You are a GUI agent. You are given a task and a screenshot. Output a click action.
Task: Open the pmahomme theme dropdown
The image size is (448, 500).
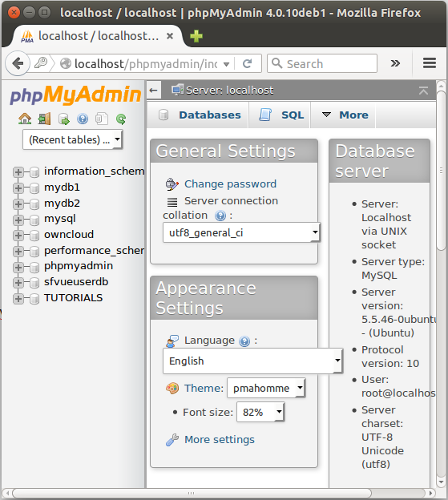point(266,388)
